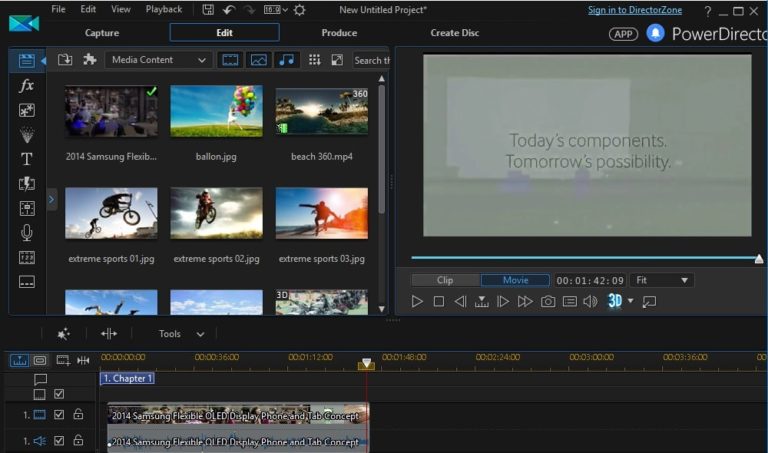Uncheck the video track 1 enable checkbox
The image size is (768, 453).
pyautogui.click(x=59, y=414)
